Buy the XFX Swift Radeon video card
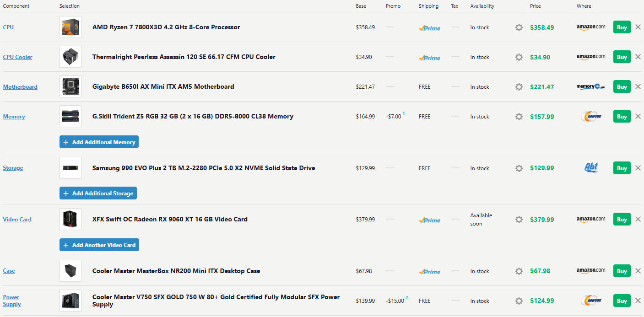The height and width of the screenshot is (317, 644). (x=622, y=219)
